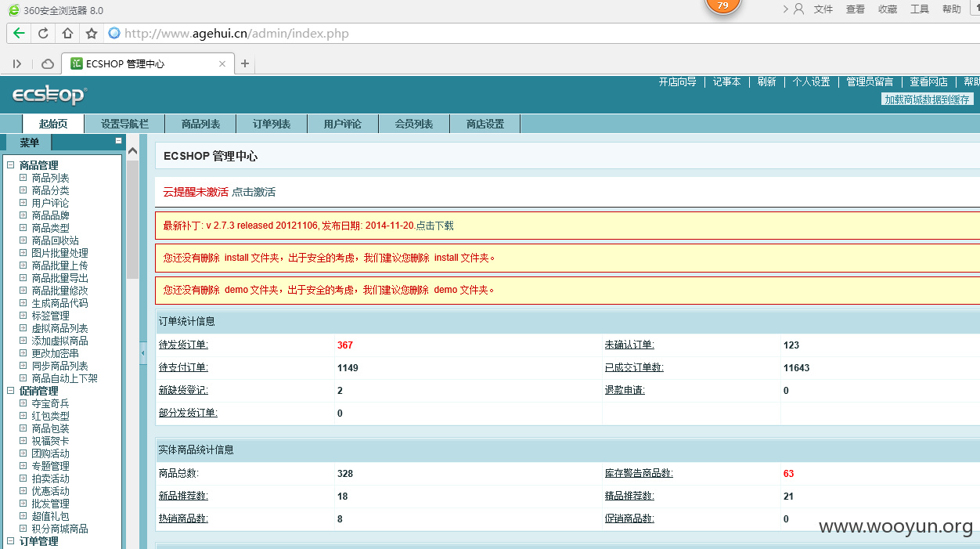Open 拍卖活动 promotion item

point(50,479)
